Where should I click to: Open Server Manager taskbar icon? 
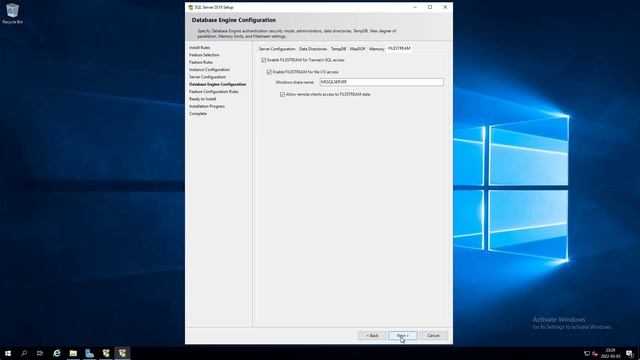(x=89, y=353)
